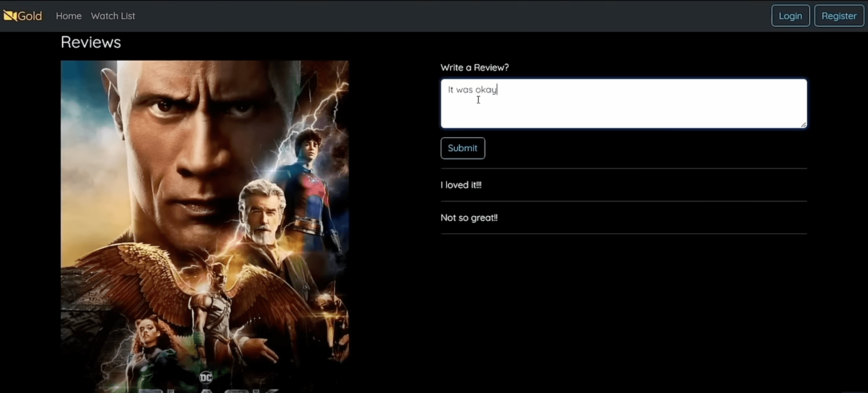Viewport: 868px width, 393px height.
Task: Open the Home nav link
Action: pyautogui.click(x=69, y=16)
